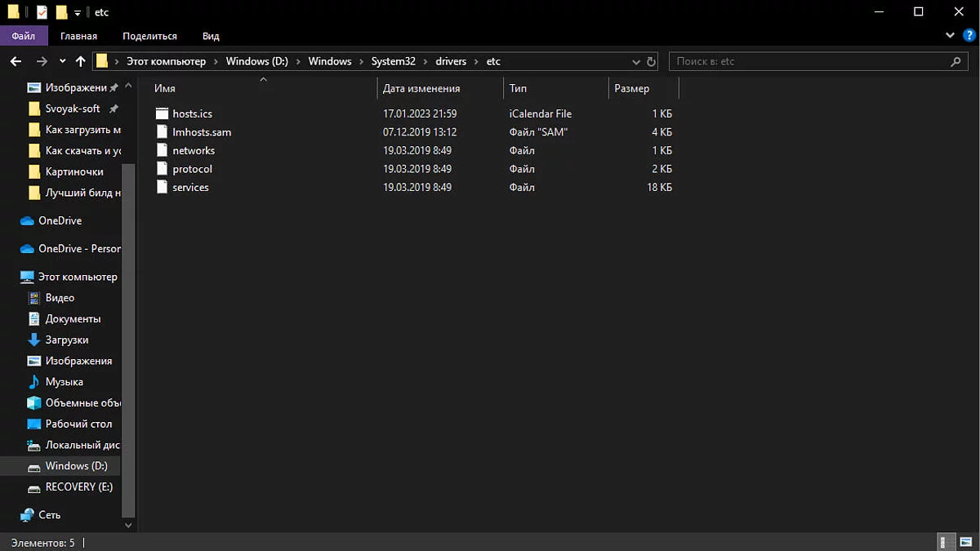Open the Help question mark icon
The width and height of the screenshot is (980, 551).
point(969,36)
